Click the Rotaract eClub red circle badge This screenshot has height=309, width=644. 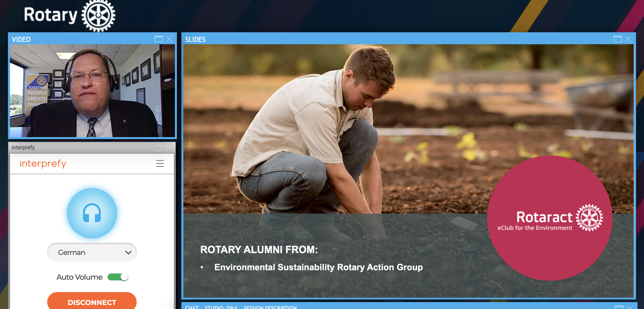coord(550,218)
